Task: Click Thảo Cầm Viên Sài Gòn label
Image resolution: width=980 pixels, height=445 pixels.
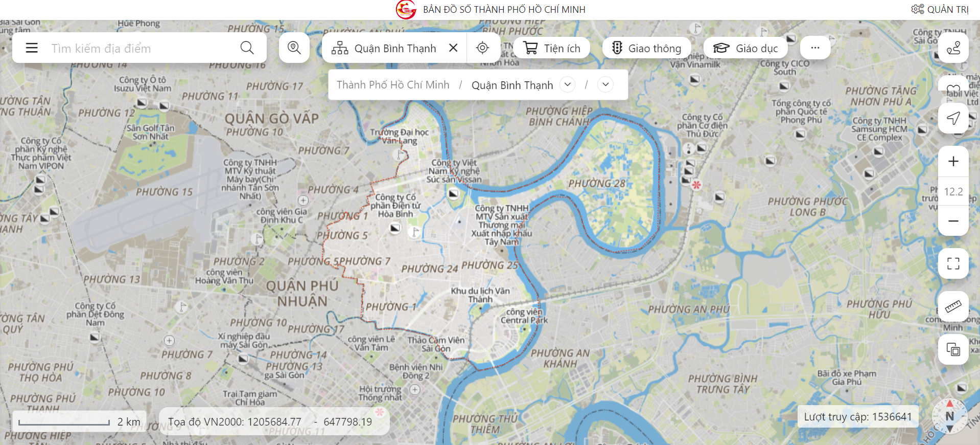Action: [436, 344]
